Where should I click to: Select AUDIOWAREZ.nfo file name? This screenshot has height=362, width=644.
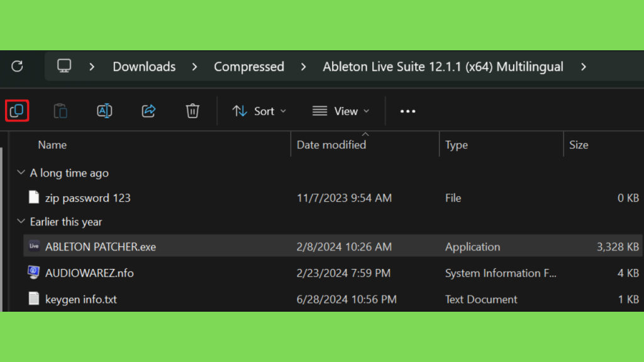point(89,273)
